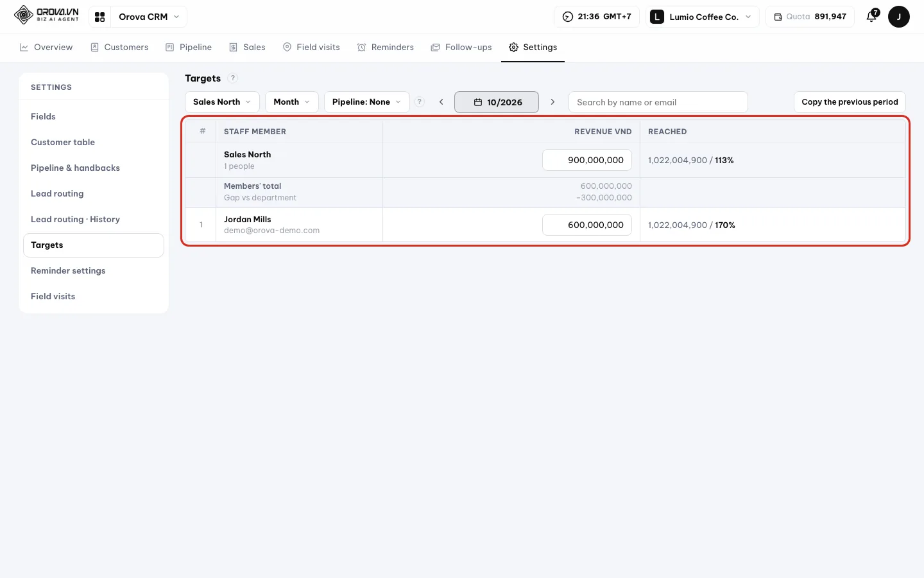This screenshot has width=924, height=578.
Task: Switch to the Overview tab
Action: point(46,48)
